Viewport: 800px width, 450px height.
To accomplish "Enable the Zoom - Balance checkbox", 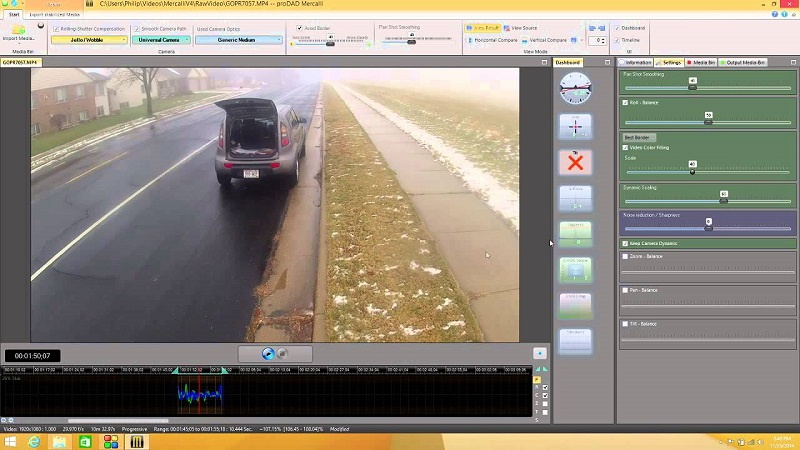I will coord(626,256).
